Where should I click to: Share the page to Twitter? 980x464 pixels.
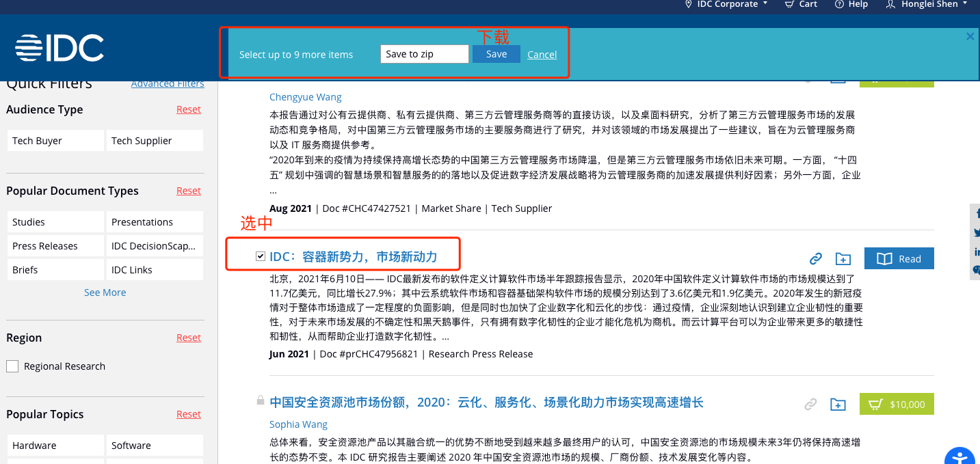click(x=976, y=232)
